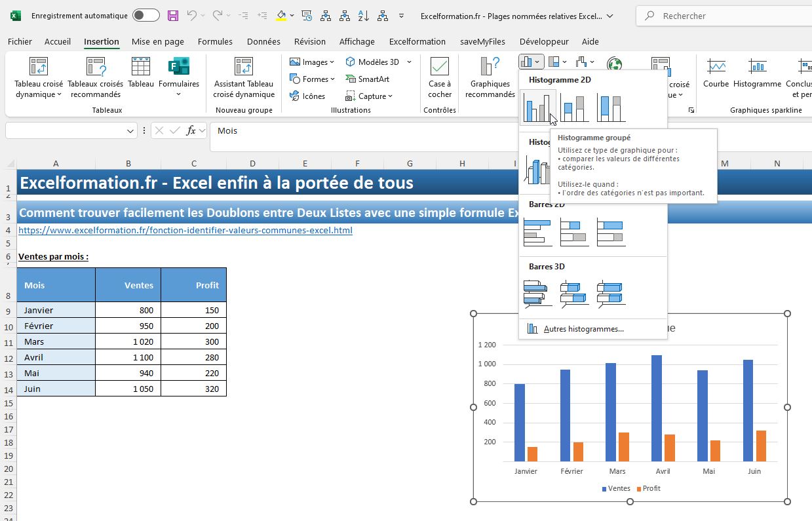Click the Ventes legend entry in chart

click(616, 488)
